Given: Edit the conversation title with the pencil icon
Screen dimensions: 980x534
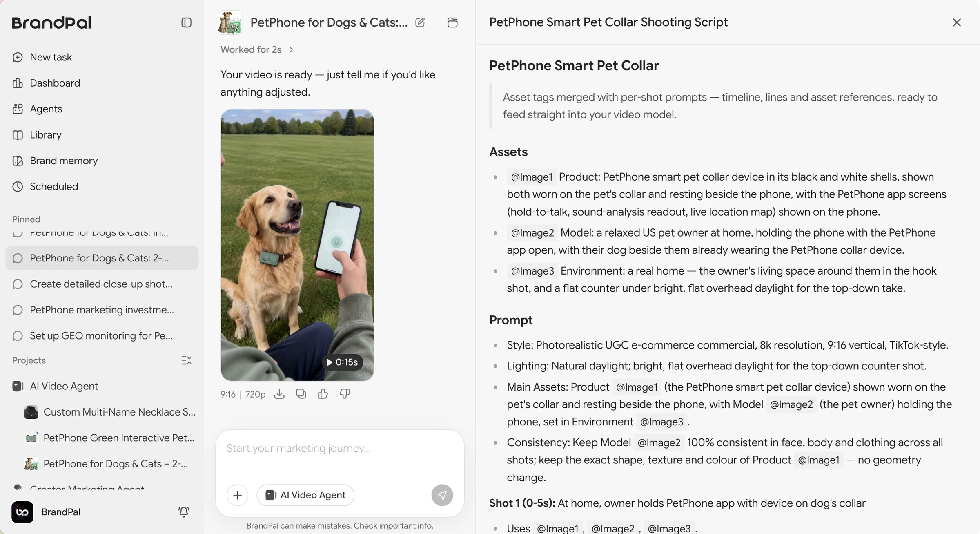Looking at the screenshot, I should click(x=420, y=22).
